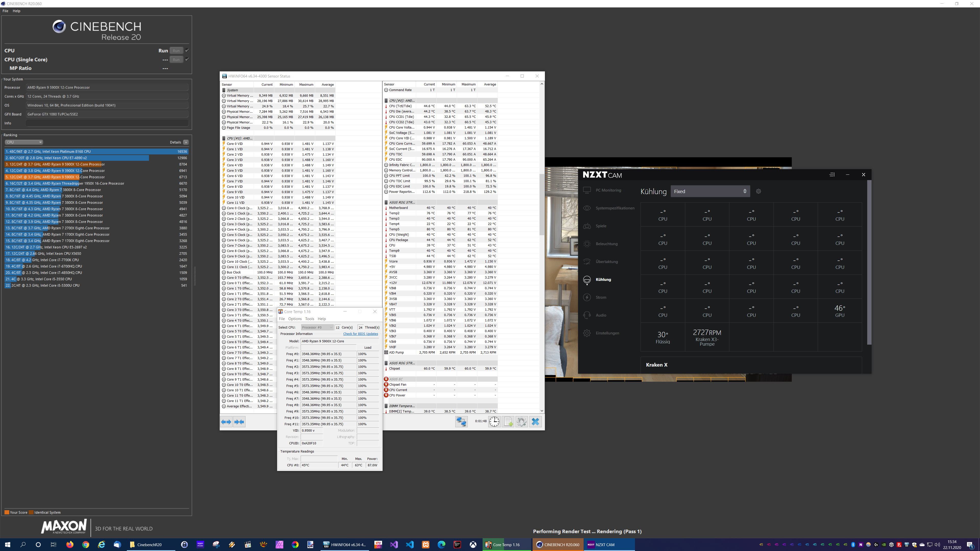Open the Ranking CPU dropdown in Cinebench

pyautogui.click(x=23, y=142)
